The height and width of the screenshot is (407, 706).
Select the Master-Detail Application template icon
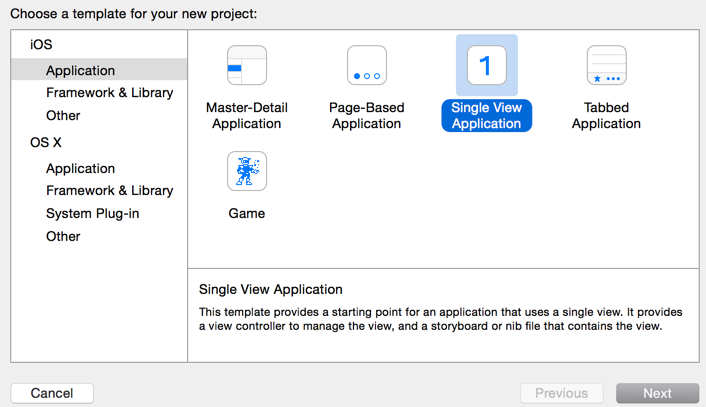247,66
